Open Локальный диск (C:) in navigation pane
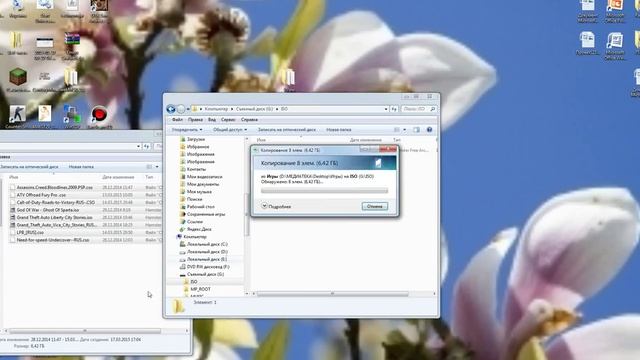The height and width of the screenshot is (360, 640). pyautogui.click(x=207, y=244)
